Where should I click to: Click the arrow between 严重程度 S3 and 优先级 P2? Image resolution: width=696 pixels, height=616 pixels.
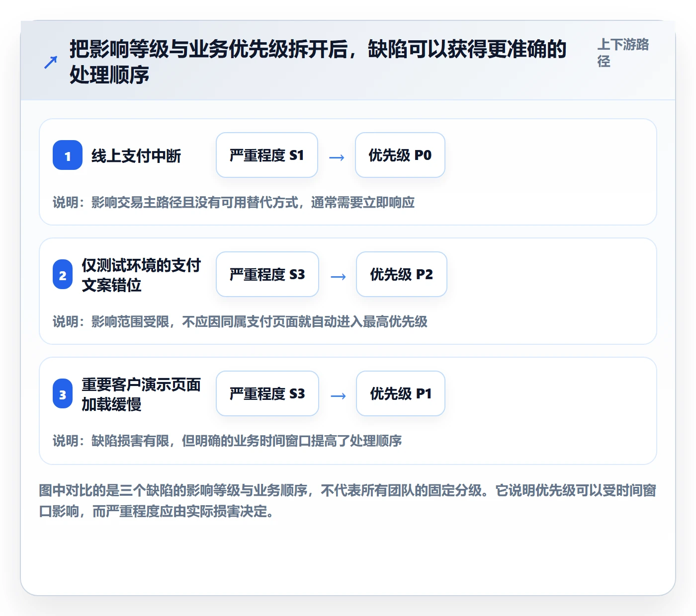click(x=338, y=277)
